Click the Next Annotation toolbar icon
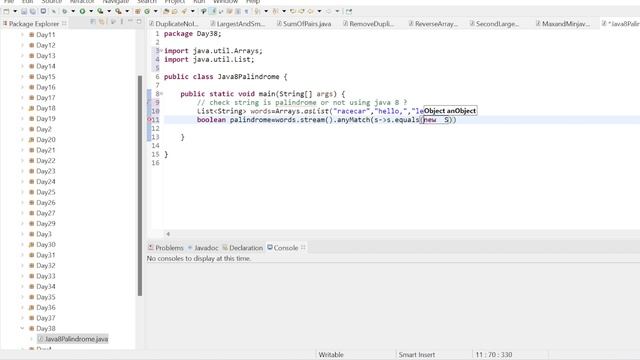The height and width of the screenshot is (360, 640). click(x=257, y=11)
